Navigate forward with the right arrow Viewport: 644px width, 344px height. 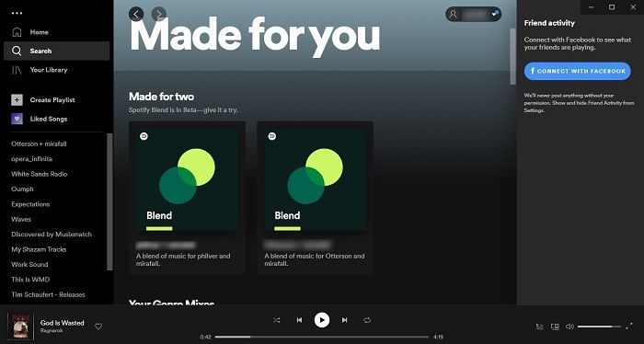[159, 14]
